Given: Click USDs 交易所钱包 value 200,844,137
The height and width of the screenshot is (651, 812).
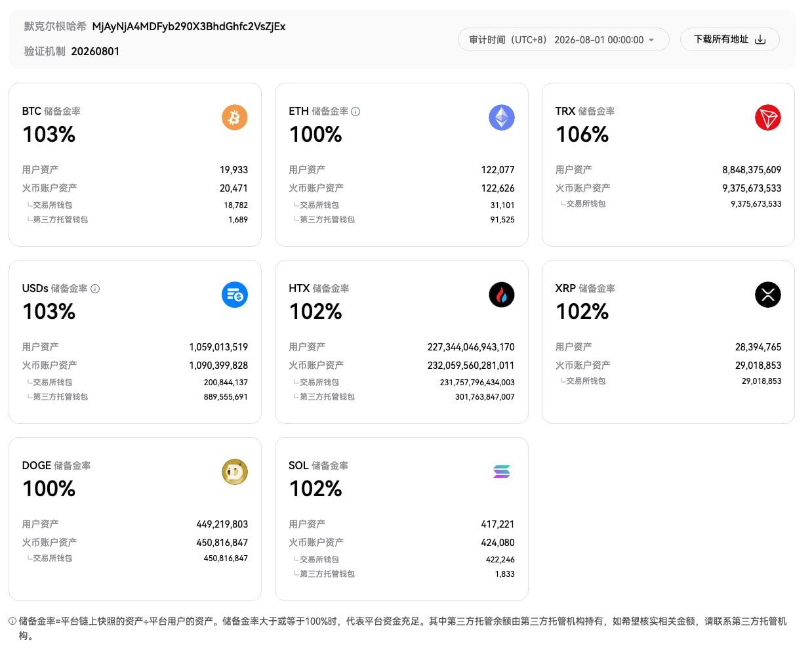Looking at the screenshot, I should 226,383.
